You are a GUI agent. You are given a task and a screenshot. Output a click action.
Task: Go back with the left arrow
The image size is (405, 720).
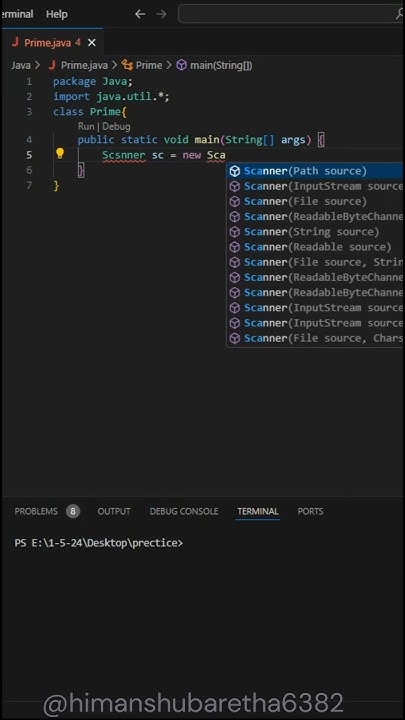point(140,14)
